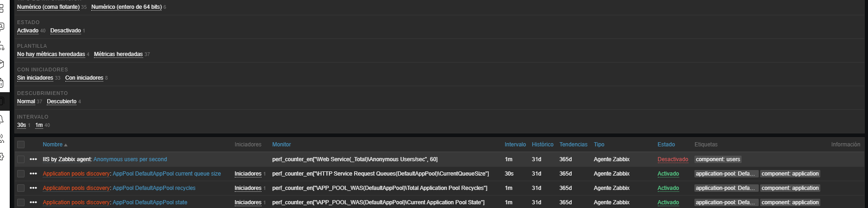Click the bell alerts icon in the sidebar
Viewport: 868px width, 208px height.
click(2, 120)
